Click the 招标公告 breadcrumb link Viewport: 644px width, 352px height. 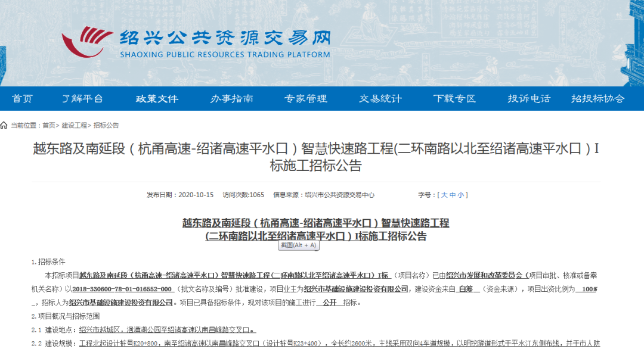point(106,126)
